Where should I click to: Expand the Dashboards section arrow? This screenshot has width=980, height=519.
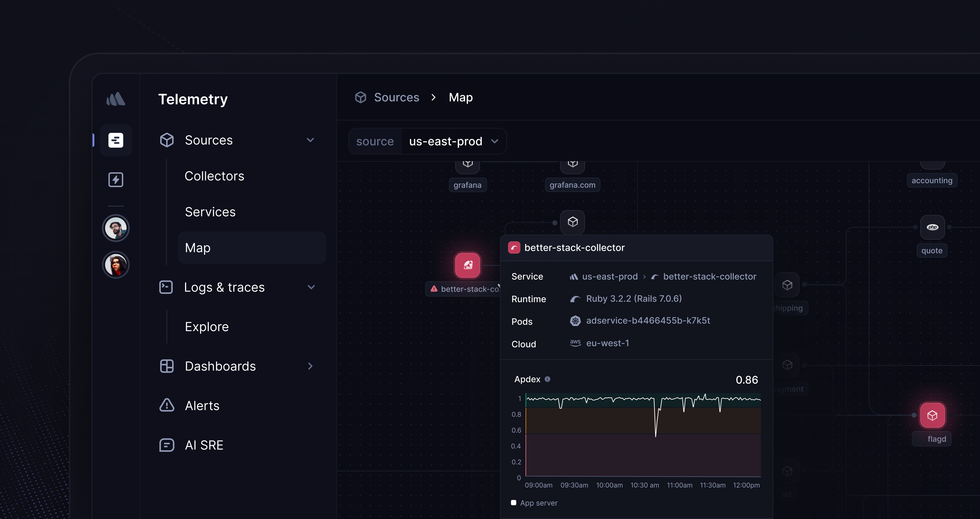point(310,366)
